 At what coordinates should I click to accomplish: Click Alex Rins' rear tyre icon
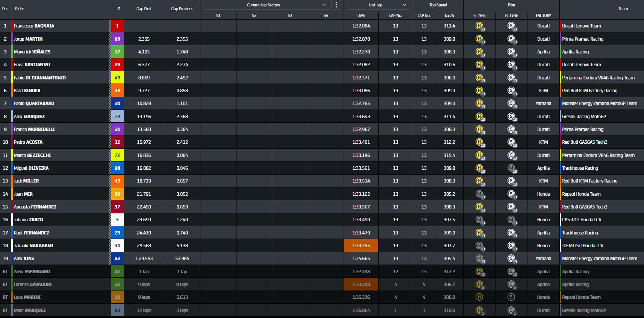(x=511, y=258)
